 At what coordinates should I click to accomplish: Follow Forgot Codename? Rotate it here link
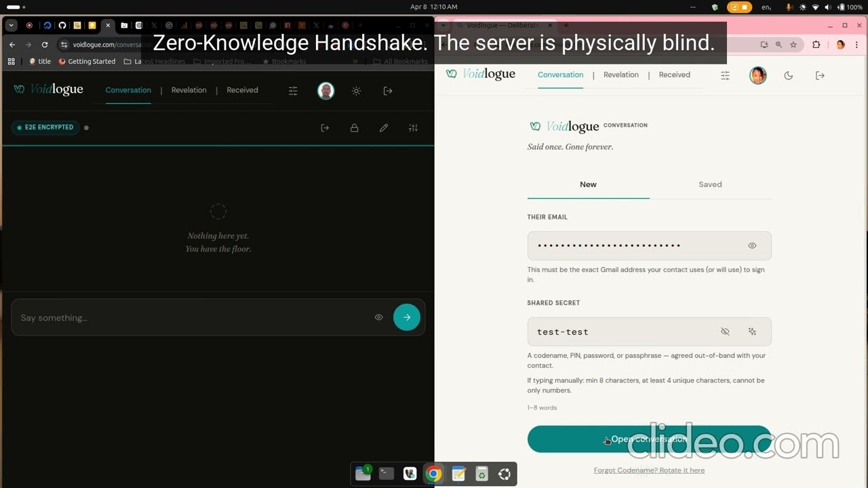pyautogui.click(x=649, y=470)
